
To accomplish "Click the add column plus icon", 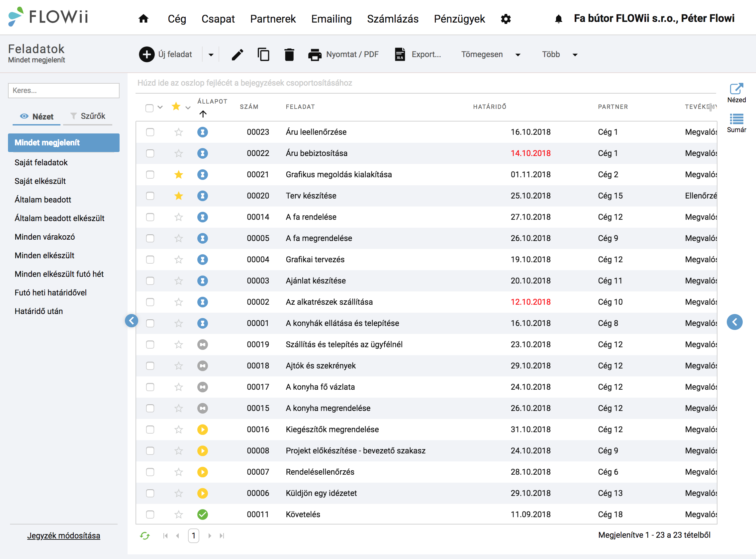I will pyautogui.click(x=710, y=107).
